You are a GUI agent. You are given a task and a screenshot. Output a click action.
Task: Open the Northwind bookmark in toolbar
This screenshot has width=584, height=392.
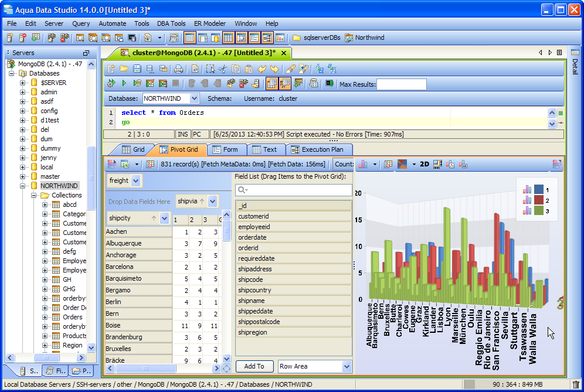click(x=365, y=38)
